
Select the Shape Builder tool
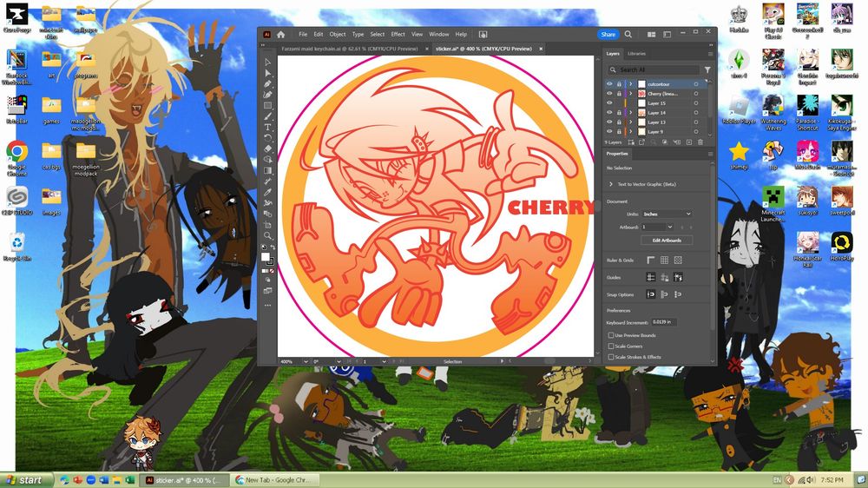[x=268, y=160]
